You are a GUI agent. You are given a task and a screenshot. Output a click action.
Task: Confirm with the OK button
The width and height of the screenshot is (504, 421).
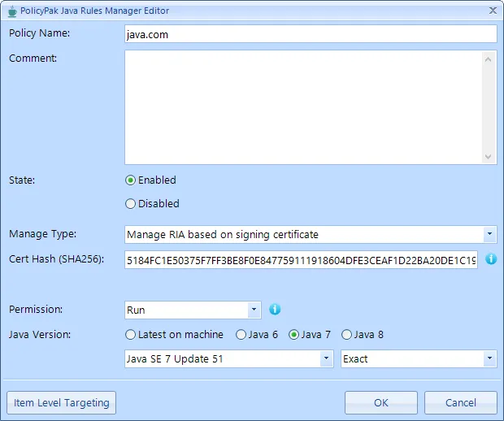tap(381, 402)
